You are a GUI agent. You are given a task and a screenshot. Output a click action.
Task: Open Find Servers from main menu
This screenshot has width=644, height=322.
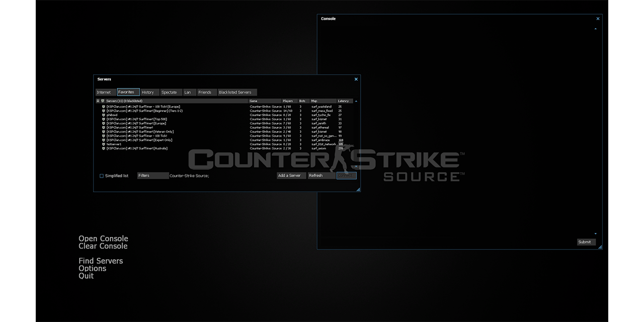coord(101,261)
